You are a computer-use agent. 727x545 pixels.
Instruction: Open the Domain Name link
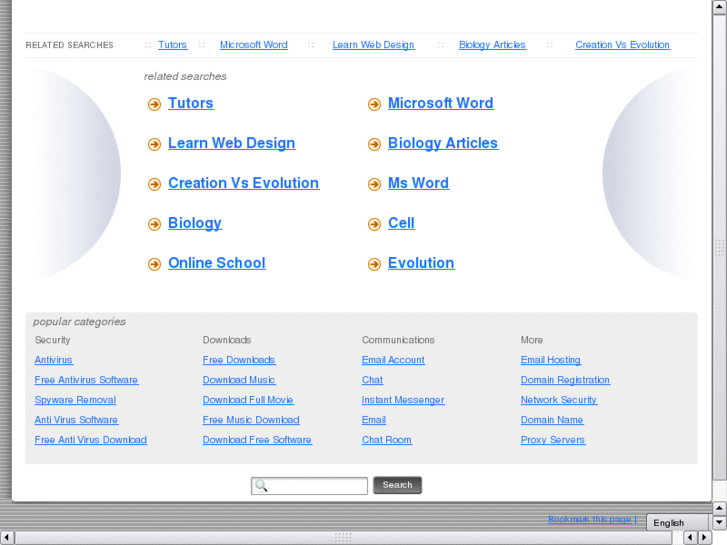[552, 420]
